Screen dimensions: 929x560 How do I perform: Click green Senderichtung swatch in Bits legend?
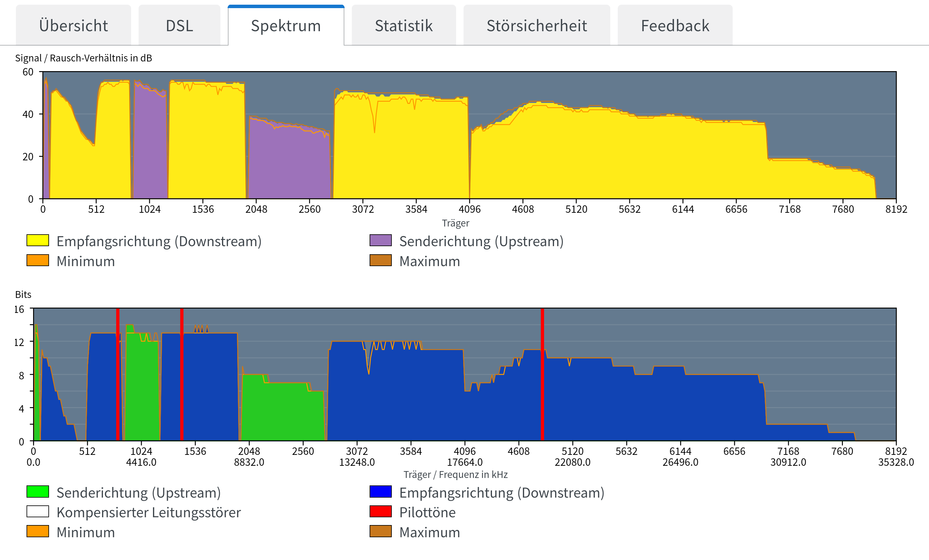pos(38,492)
